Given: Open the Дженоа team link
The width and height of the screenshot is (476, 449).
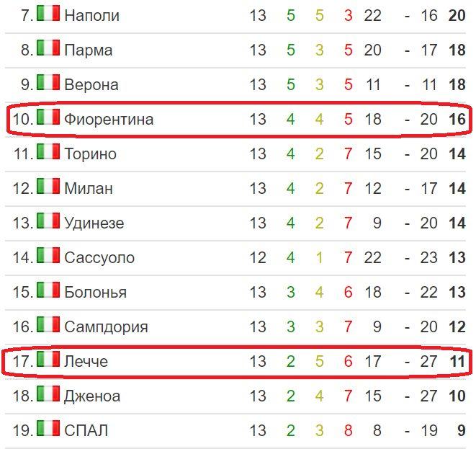Looking at the screenshot, I should click(92, 396).
